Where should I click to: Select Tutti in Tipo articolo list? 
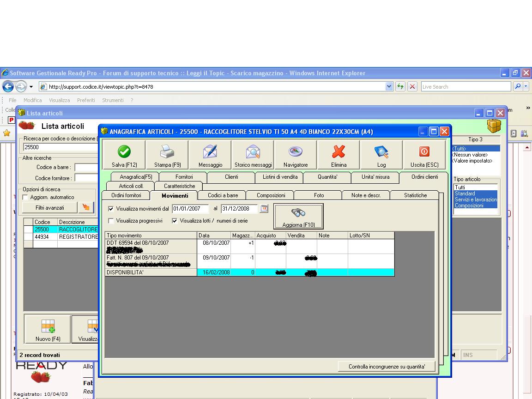pyautogui.click(x=475, y=187)
